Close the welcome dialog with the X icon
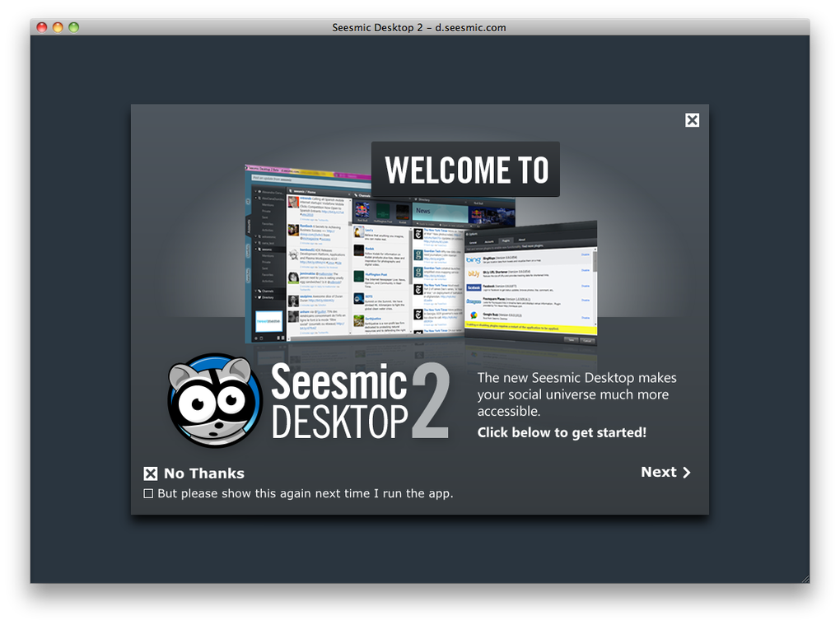The image size is (840, 625). pos(692,120)
